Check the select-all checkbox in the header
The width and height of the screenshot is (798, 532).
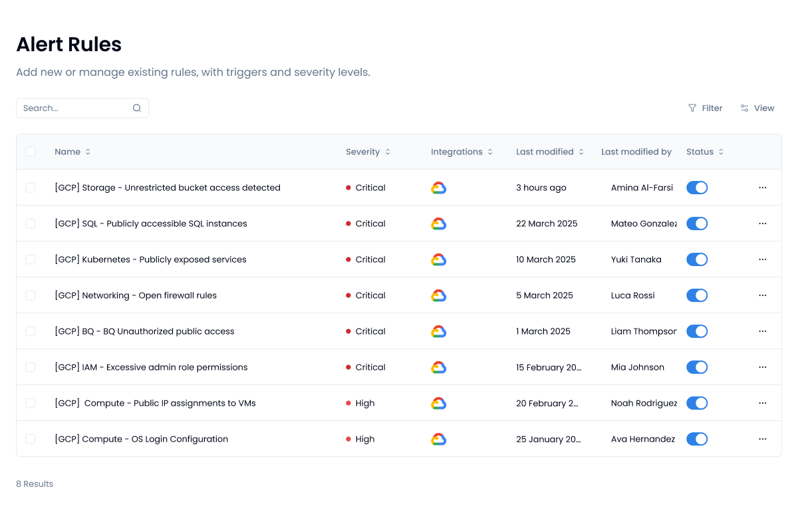[x=31, y=152]
